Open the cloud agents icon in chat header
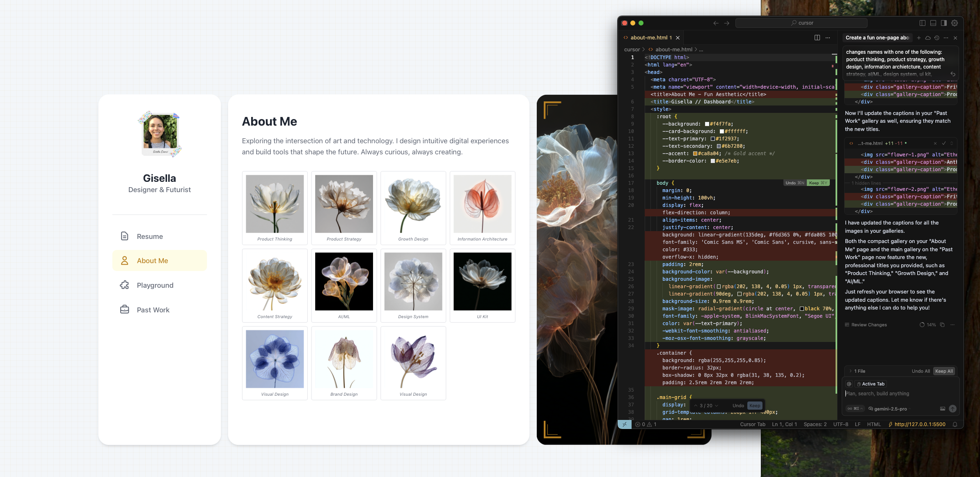 tap(928, 38)
